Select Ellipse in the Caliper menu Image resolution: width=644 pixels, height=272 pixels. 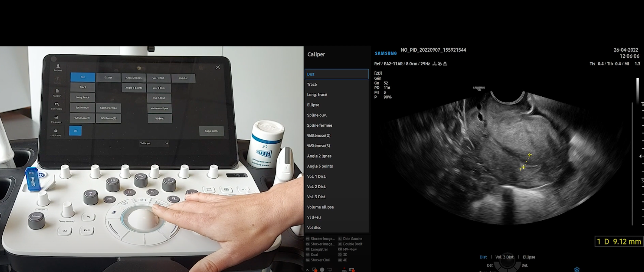(x=337, y=105)
